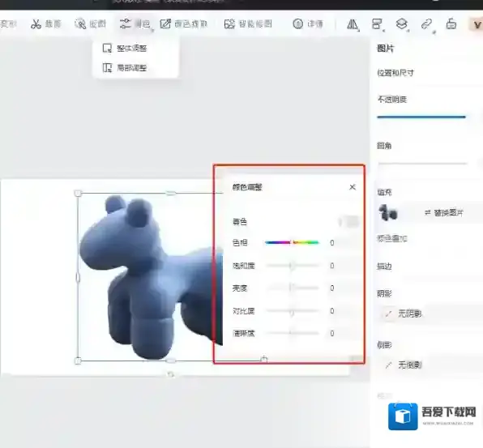The height and width of the screenshot is (448, 483).
Task: Click the 色相 hue rainbow slider
Action: click(x=292, y=242)
